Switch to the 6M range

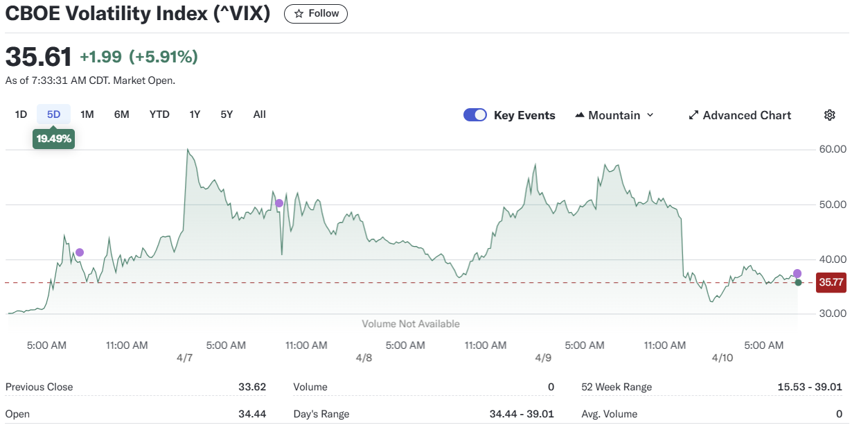[122, 114]
